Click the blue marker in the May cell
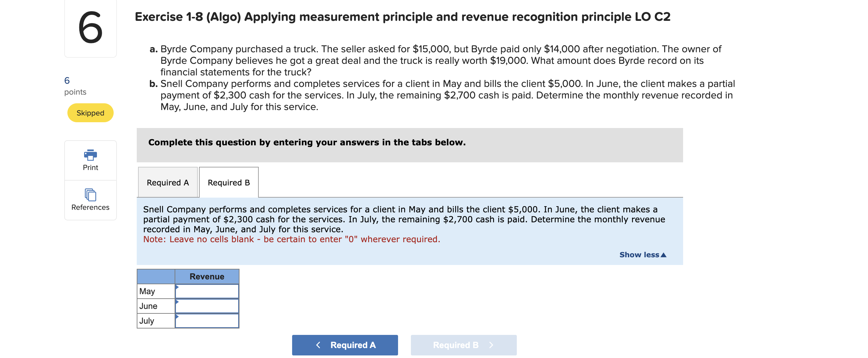The image size is (868, 358). click(177, 288)
